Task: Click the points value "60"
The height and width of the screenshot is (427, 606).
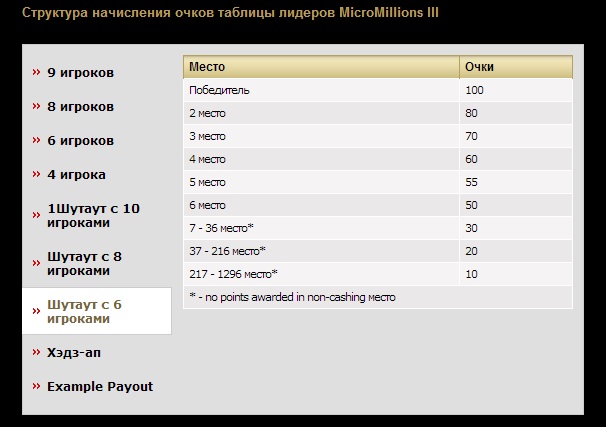Action: [x=471, y=159]
